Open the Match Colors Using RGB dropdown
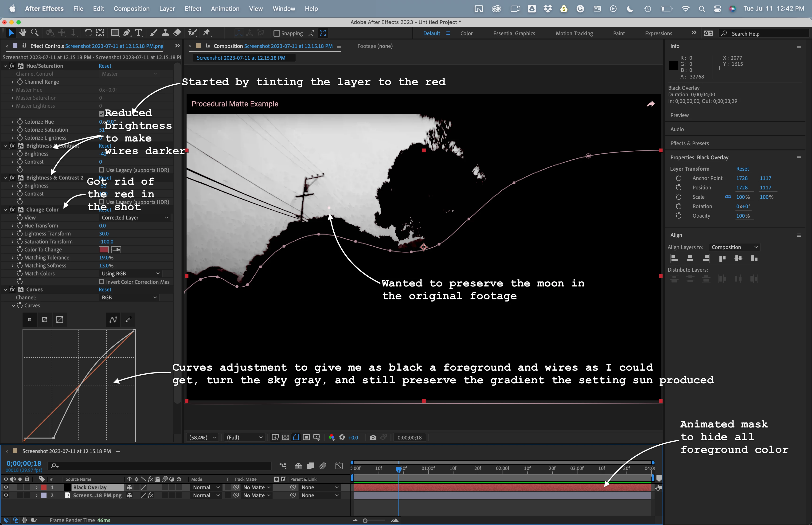The height and width of the screenshot is (525, 812). click(x=131, y=273)
